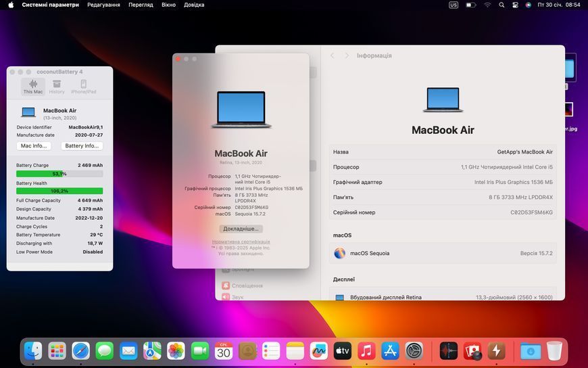Click Версія 15.7.2 text in Settings
Screen dimensions: 588x368
[x=536, y=254]
